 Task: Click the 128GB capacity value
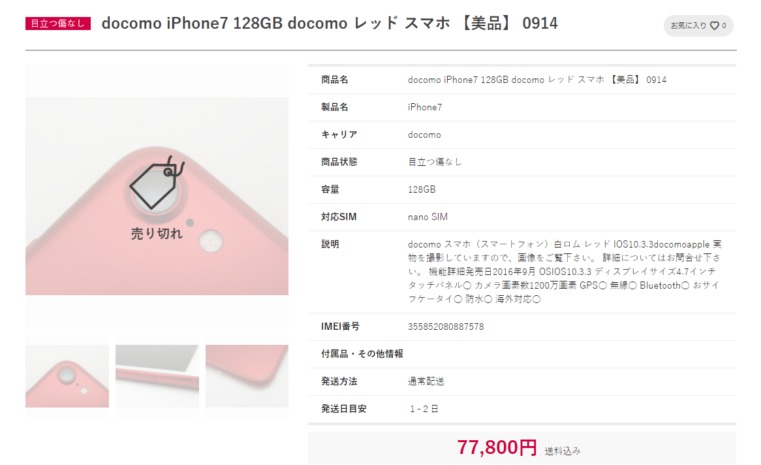pos(421,189)
